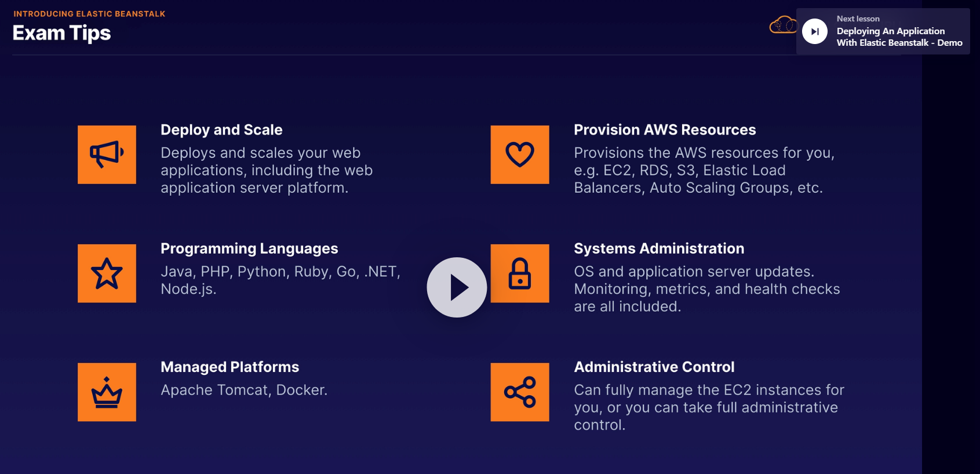Click the share icon for Administrative Control
The width and height of the screenshot is (980, 474).
click(x=519, y=392)
